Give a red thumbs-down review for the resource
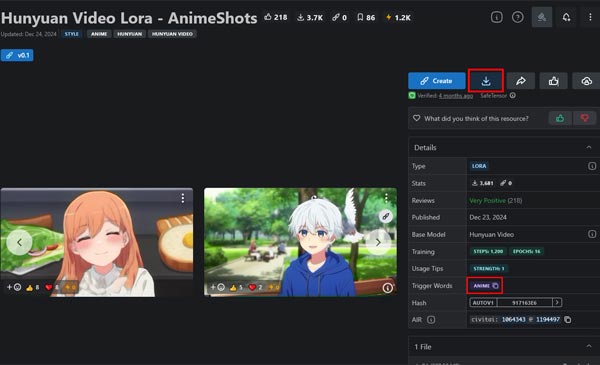 [x=584, y=118]
